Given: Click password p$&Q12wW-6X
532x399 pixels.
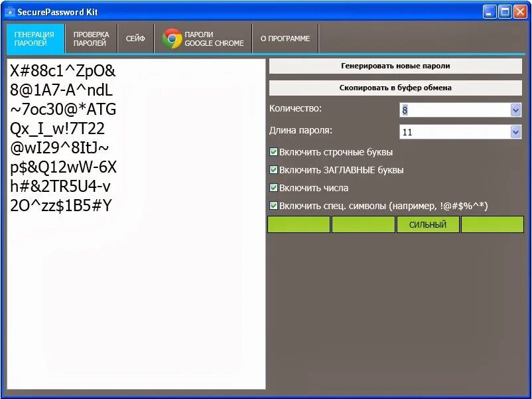Looking at the screenshot, I should pyautogui.click(x=63, y=167).
